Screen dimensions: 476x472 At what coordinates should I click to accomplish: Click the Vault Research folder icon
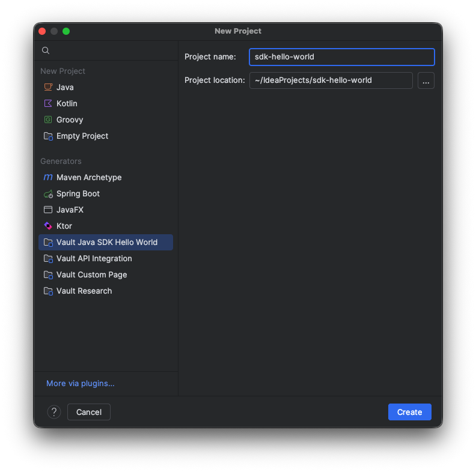point(48,291)
